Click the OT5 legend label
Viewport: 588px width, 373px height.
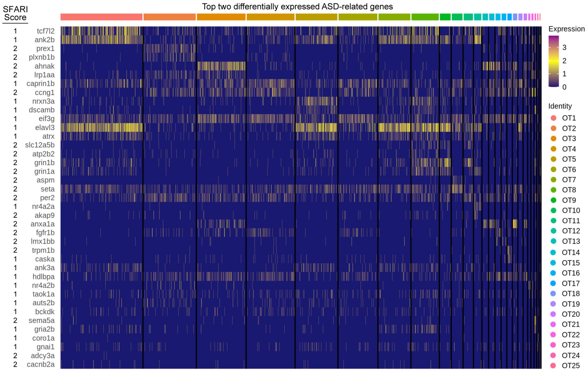click(x=569, y=159)
